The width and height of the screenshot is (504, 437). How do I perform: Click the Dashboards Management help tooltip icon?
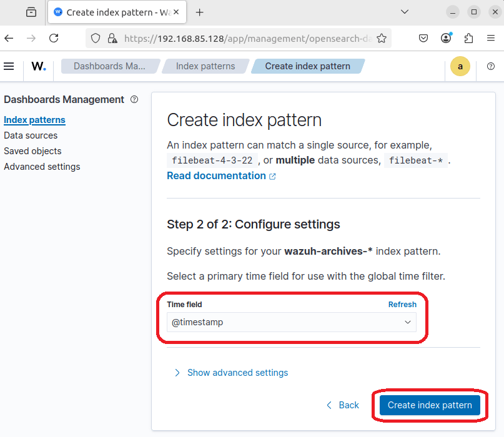[x=134, y=99]
